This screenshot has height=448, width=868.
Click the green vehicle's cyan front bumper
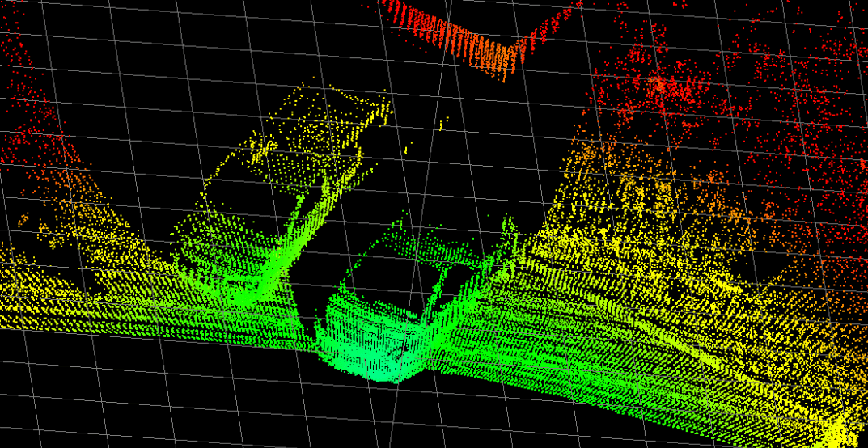[379, 364]
